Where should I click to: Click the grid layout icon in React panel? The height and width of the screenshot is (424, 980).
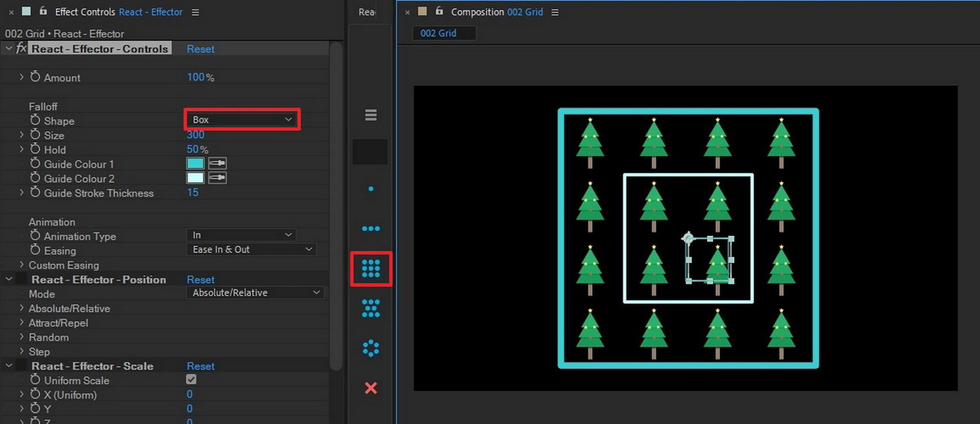(370, 269)
